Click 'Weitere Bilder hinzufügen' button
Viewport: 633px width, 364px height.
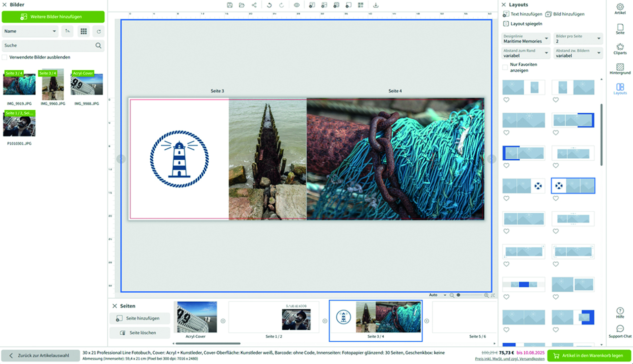click(53, 17)
